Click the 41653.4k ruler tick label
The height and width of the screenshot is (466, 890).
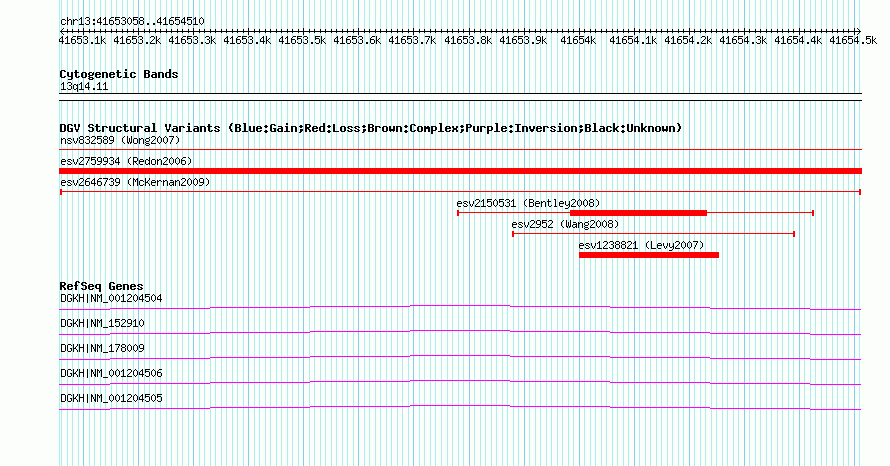[x=247, y=41]
